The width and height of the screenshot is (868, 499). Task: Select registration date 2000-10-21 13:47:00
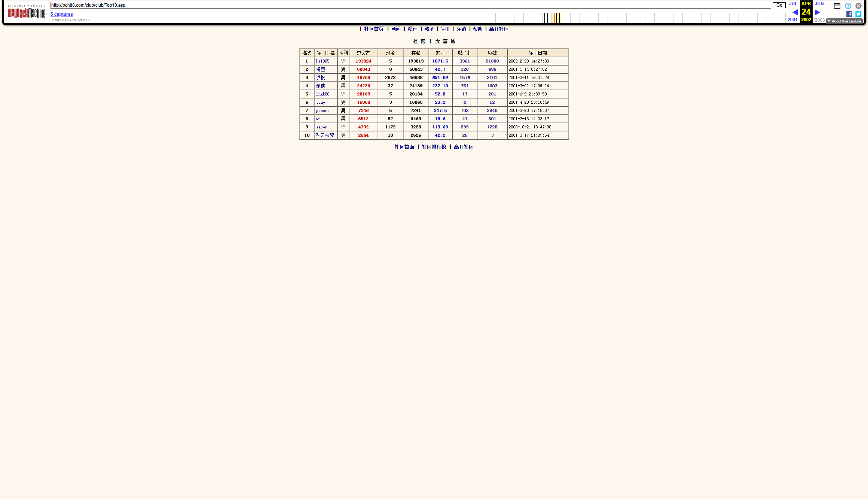coord(530,127)
